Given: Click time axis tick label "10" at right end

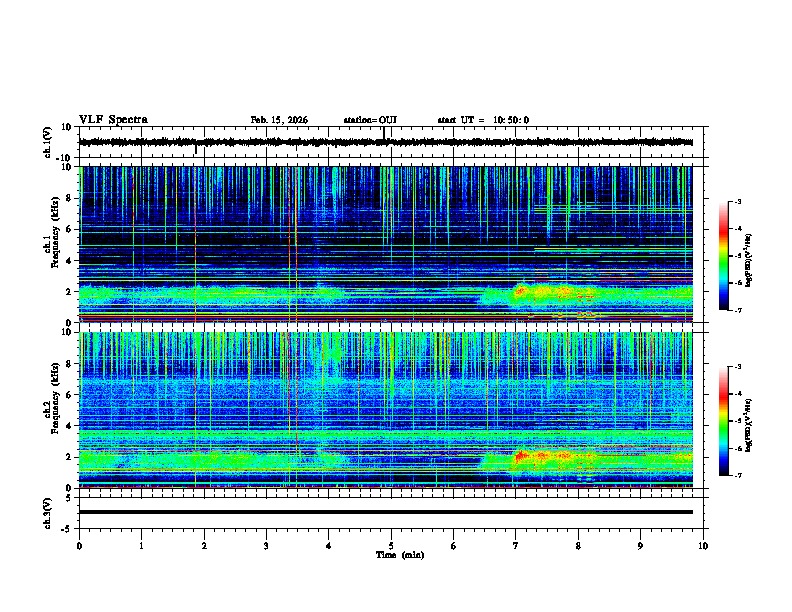Looking at the screenshot, I should pos(703,546).
